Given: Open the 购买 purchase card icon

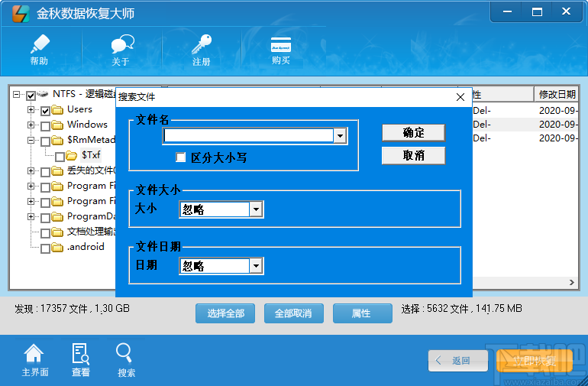Looking at the screenshot, I should pos(281,50).
